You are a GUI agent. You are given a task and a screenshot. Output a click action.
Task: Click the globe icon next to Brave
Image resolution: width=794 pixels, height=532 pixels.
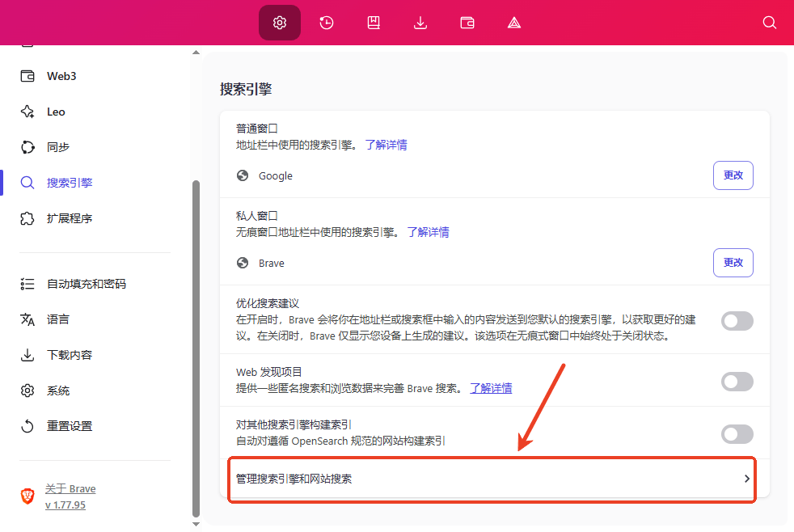click(x=243, y=263)
